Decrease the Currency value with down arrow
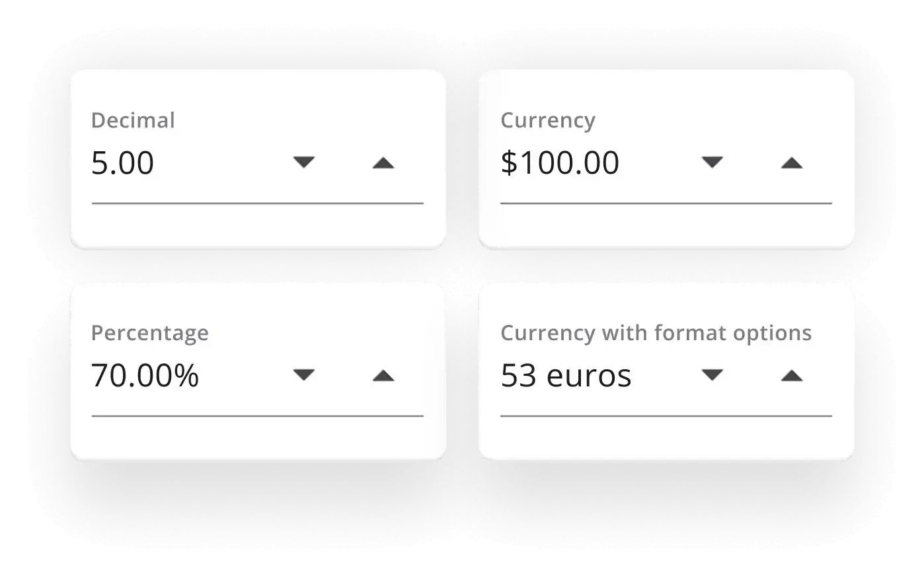Image resolution: width=924 pixels, height=576 pixels. click(x=712, y=162)
